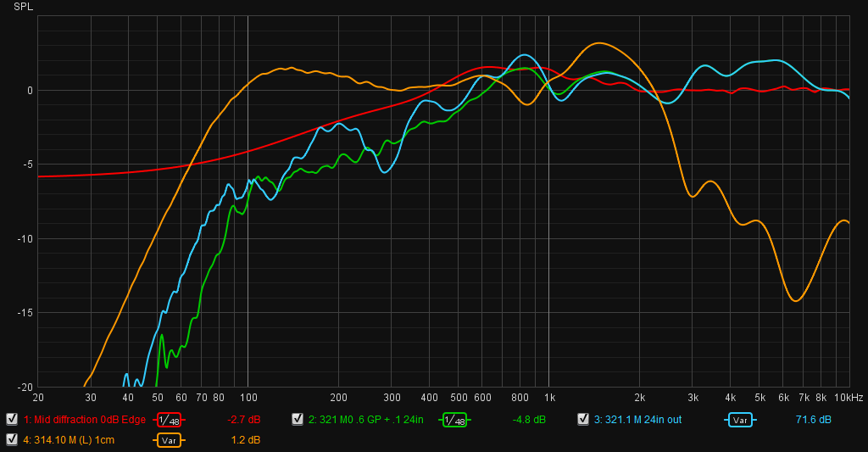Viewport: 868px width, 452px height.
Task: Click the 1k frequency axis label
Action: pyautogui.click(x=549, y=398)
